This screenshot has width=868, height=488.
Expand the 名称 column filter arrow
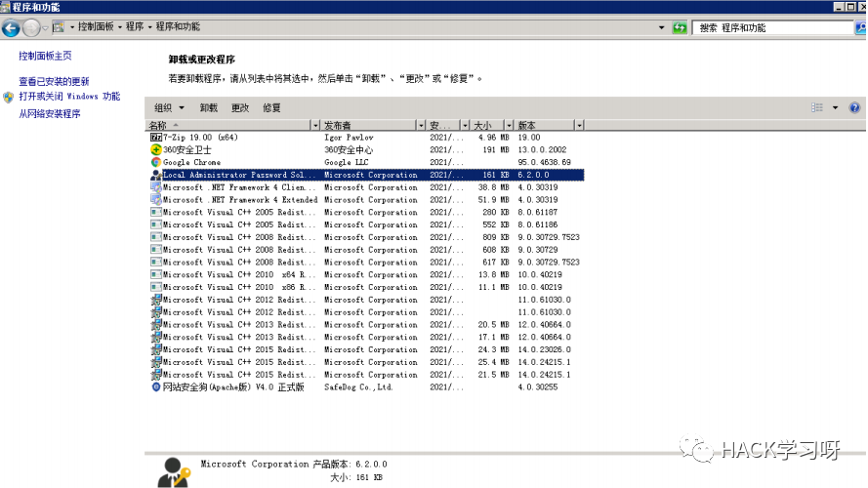315,125
